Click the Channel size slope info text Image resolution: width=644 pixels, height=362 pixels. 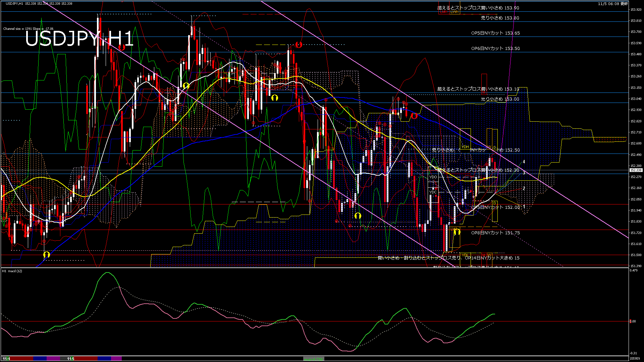pos(28,29)
